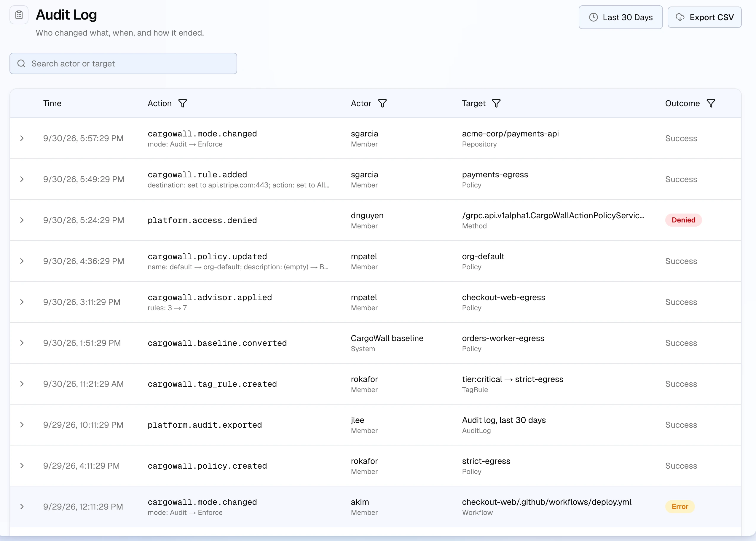Click the Denied outcome badge

(x=683, y=220)
